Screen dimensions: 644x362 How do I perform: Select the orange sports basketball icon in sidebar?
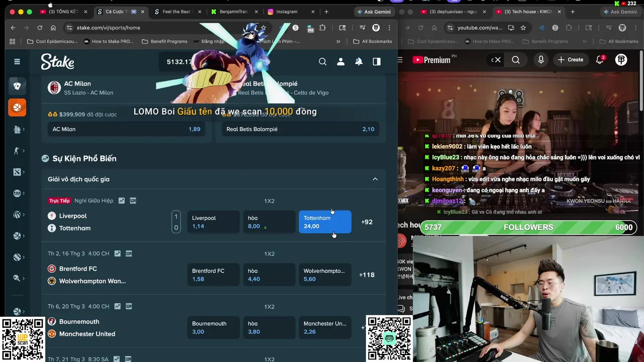pyautogui.click(x=17, y=107)
